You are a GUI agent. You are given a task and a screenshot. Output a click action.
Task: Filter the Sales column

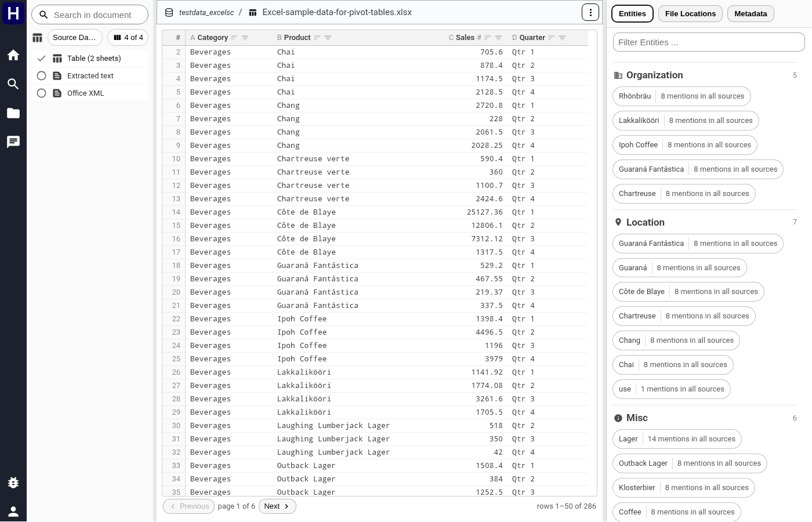click(x=498, y=38)
